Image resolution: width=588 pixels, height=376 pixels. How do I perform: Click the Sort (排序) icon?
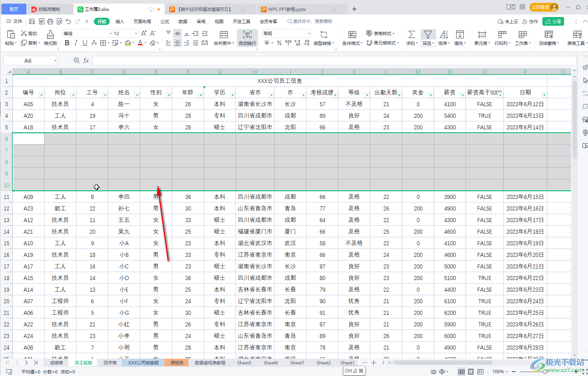[x=444, y=34]
